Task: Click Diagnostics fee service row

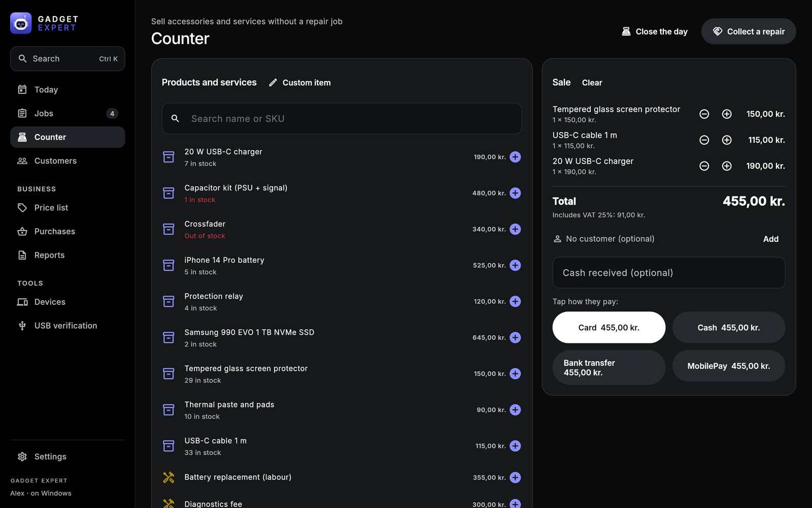Action: click(x=342, y=503)
